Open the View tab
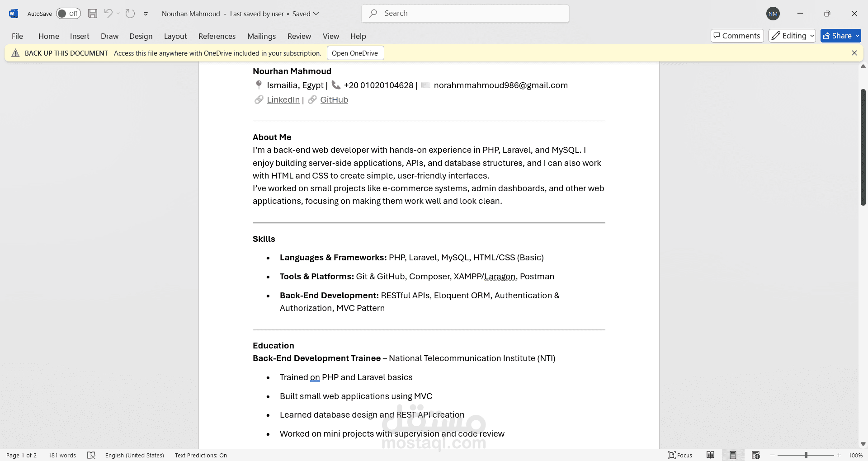This screenshot has height=461, width=868. pyautogui.click(x=331, y=36)
